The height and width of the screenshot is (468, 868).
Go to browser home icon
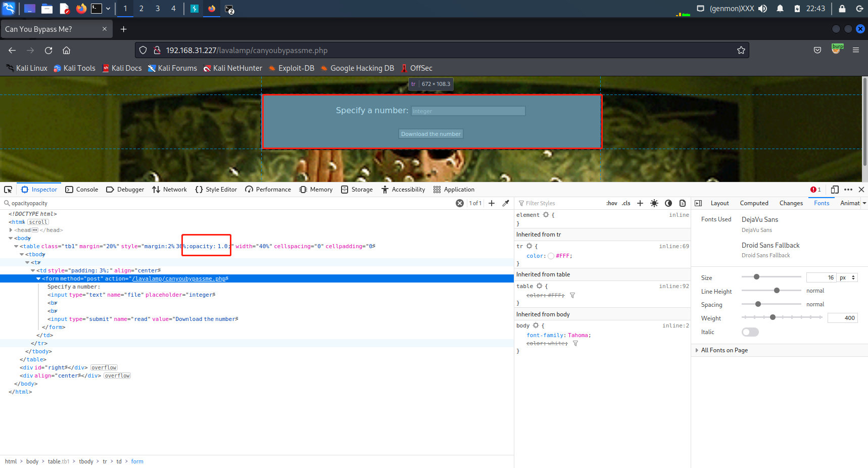point(66,50)
